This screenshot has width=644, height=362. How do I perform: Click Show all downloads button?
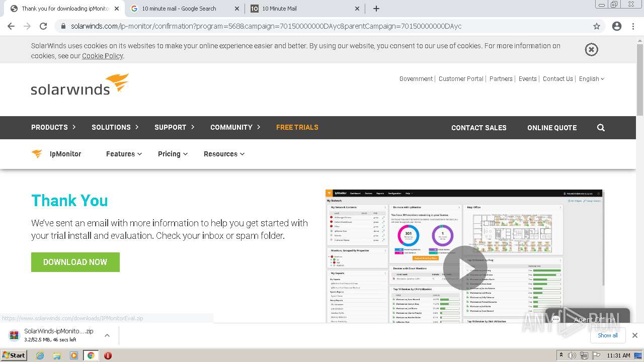tap(607, 335)
